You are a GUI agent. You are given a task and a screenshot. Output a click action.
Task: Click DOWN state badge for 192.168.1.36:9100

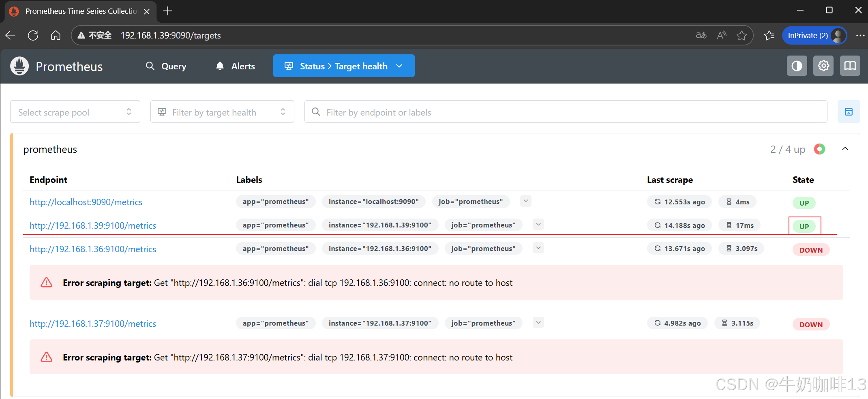(811, 250)
